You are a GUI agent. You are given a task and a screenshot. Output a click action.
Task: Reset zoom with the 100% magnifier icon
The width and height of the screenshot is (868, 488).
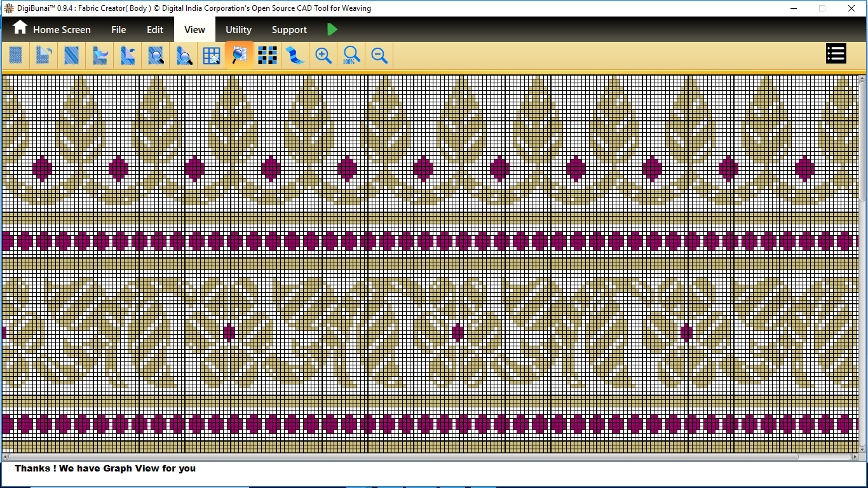[x=351, y=56]
